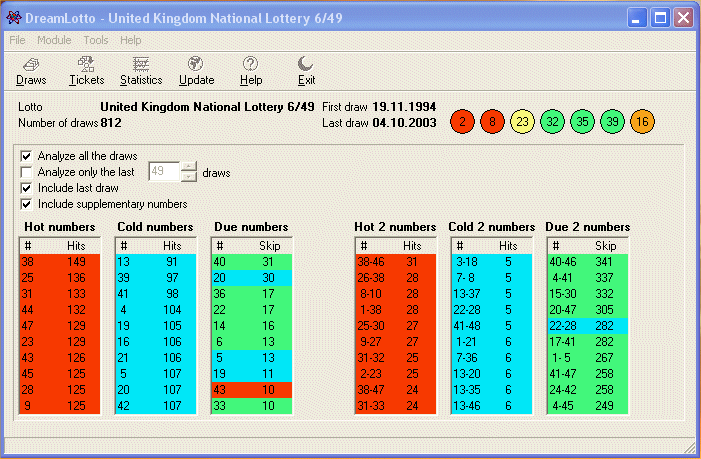Select due number row 20 with skip 30
Screen dimensions: 701x459
click(252, 278)
